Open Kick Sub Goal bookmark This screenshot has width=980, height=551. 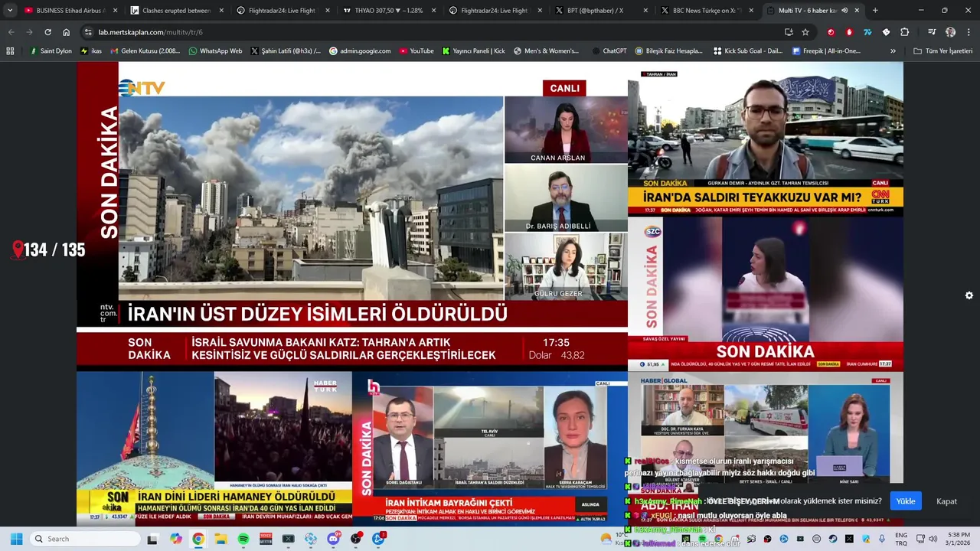point(747,51)
